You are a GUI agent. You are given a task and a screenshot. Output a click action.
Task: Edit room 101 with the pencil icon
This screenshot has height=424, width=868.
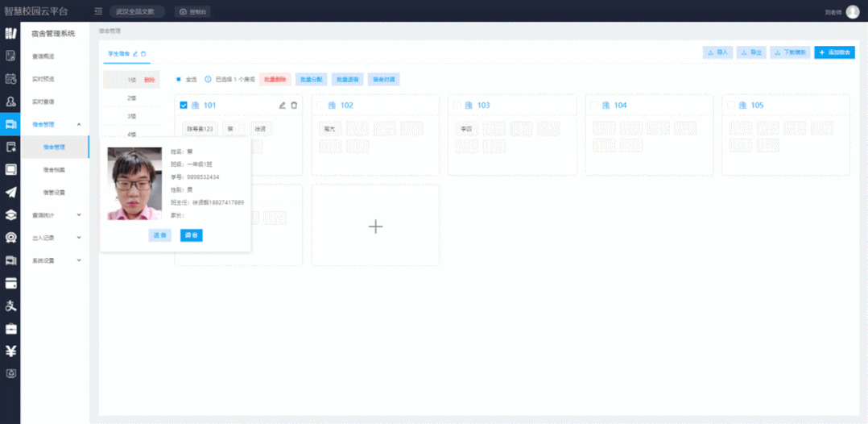[x=283, y=106]
